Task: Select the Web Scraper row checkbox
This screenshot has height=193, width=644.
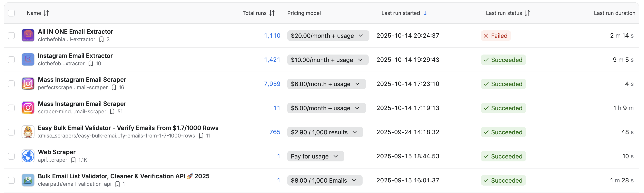Action: click(x=11, y=156)
